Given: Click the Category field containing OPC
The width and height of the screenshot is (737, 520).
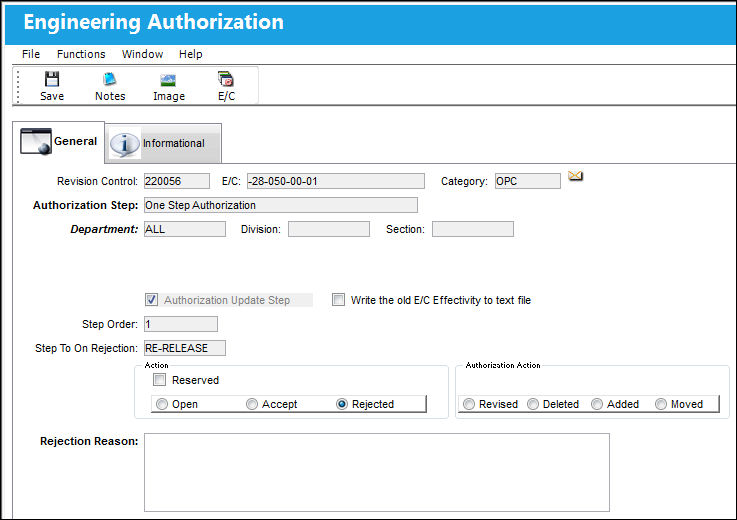Looking at the screenshot, I should (x=527, y=181).
